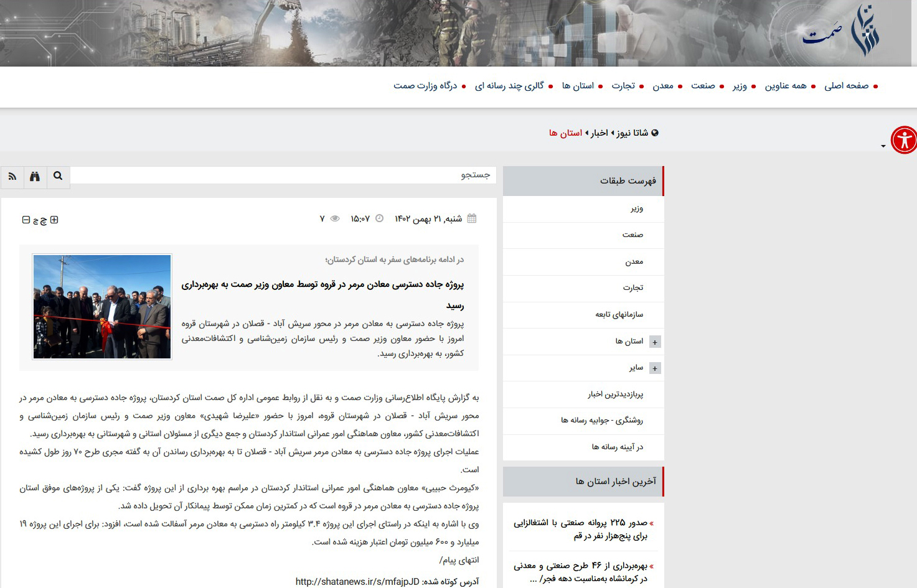Open صفحه اصلی navigation item
The width and height of the screenshot is (917, 588).
click(847, 86)
